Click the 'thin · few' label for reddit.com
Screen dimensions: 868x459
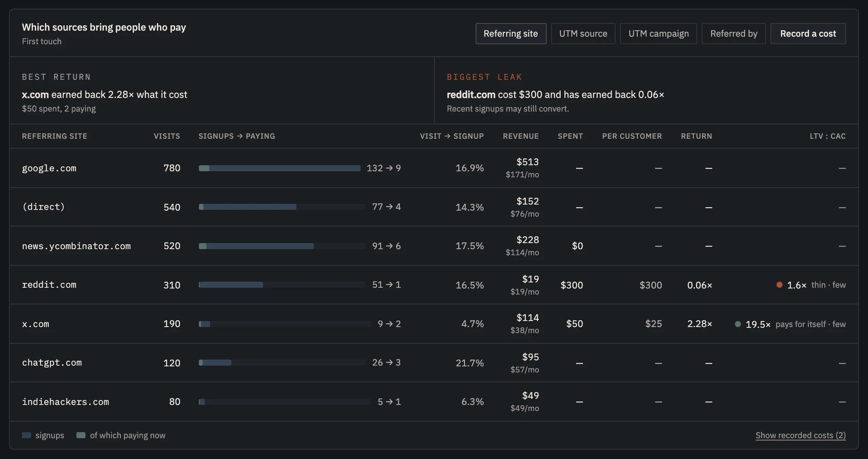click(x=828, y=285)
